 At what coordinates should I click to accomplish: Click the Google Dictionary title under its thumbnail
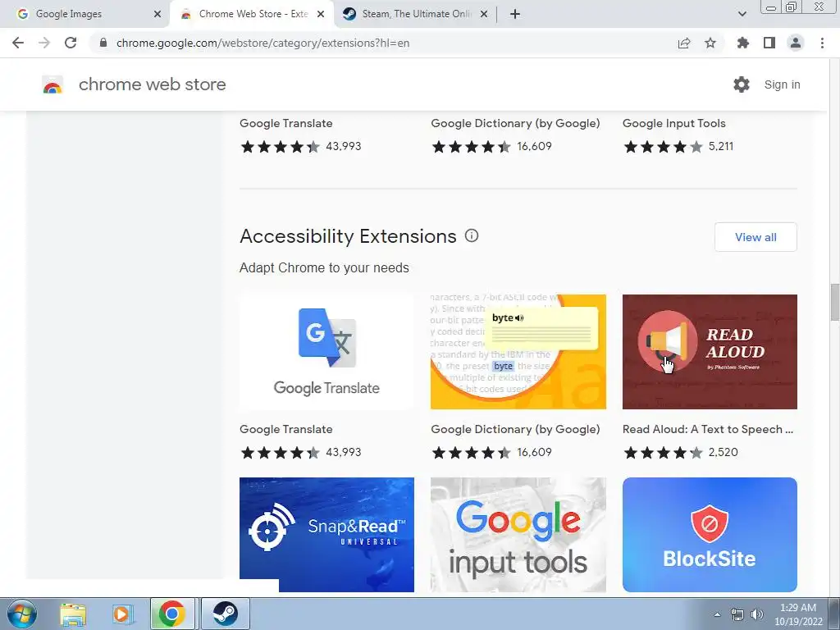point(515,429)
